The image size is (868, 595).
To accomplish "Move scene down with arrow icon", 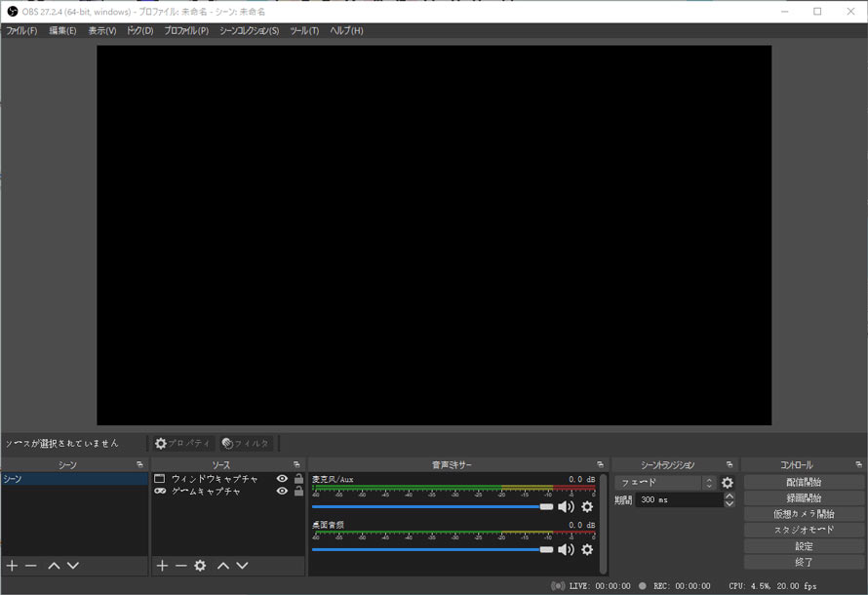I will click(x=73, y=565).
